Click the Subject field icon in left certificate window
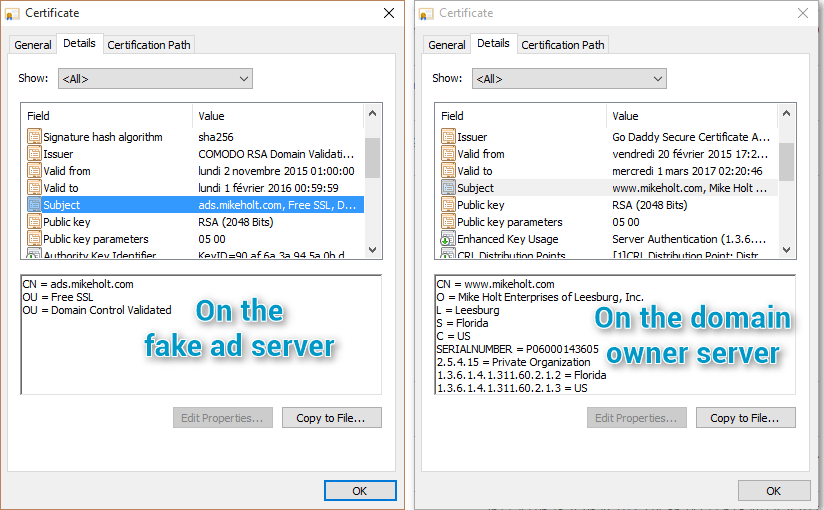The image size is (824, 510). [34, 205]
